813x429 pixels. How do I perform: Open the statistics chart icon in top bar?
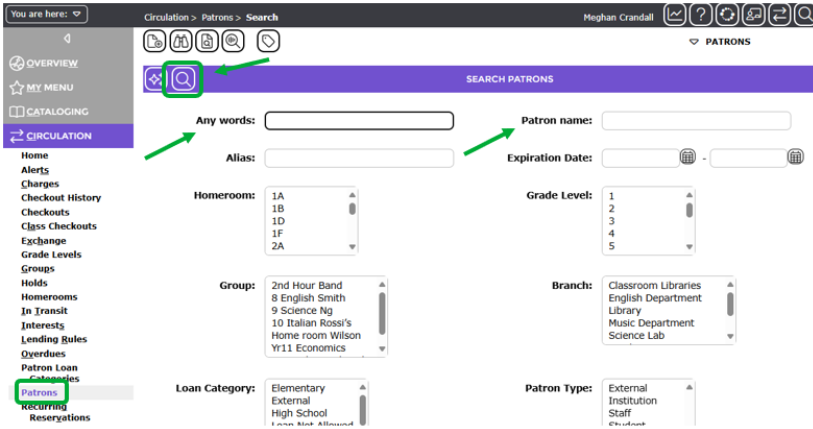pos(675,15)
